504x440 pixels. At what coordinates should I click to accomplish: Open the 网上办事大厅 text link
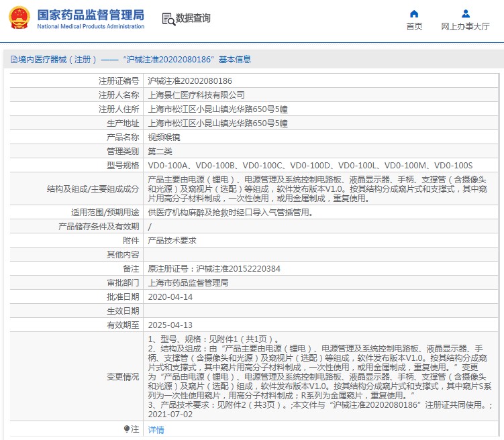[465, 27]
